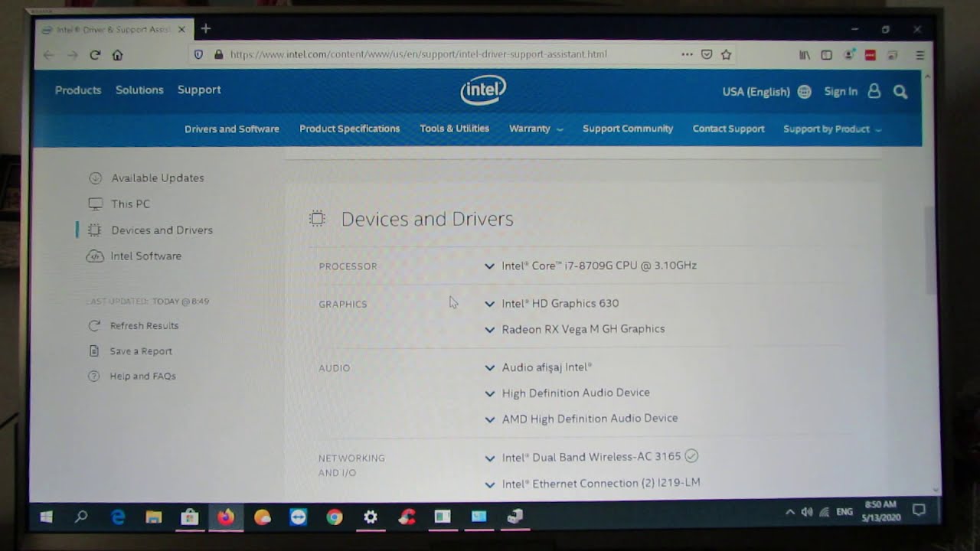The image size is (980, 551).
Task: Open the Support menu
Action: coord(199,90)
